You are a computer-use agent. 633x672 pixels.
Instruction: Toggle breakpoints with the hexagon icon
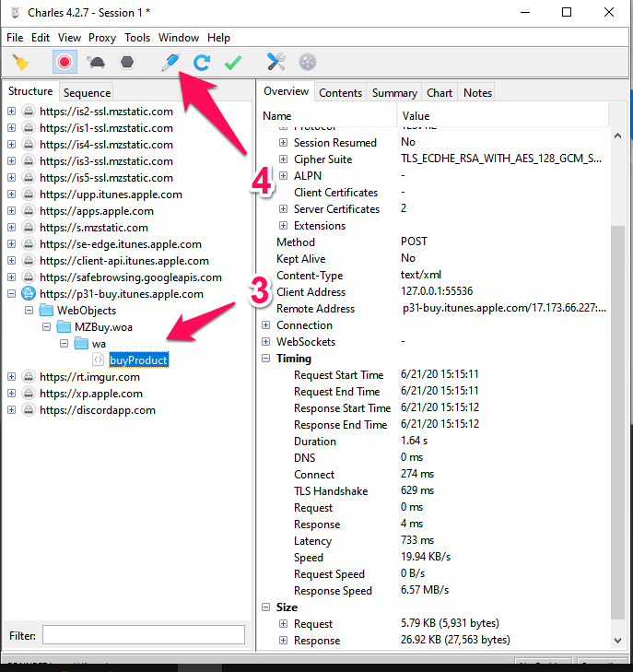(125, 62)
